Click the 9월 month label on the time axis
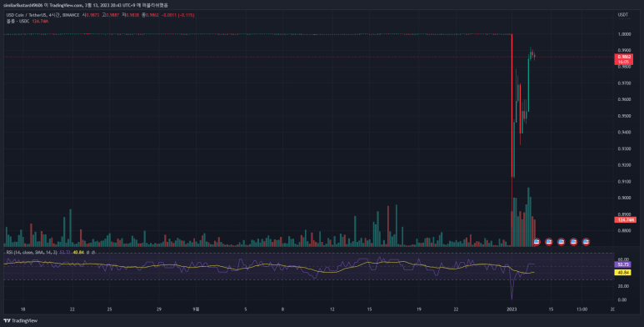 tap(196, 309)
